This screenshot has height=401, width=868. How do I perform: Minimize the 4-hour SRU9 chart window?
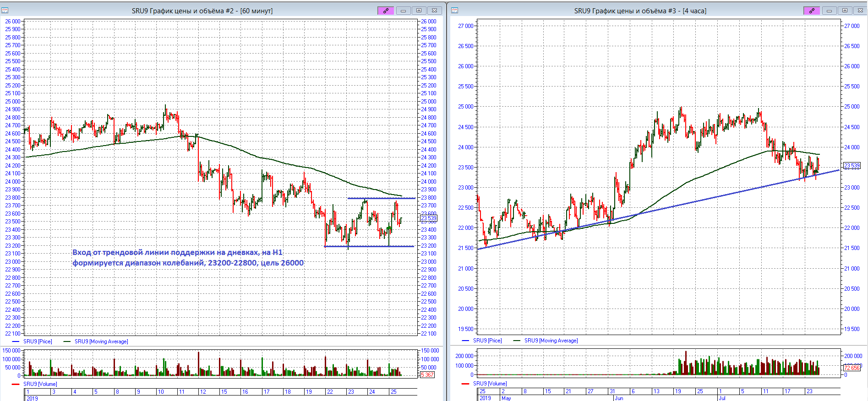[829, 11]
